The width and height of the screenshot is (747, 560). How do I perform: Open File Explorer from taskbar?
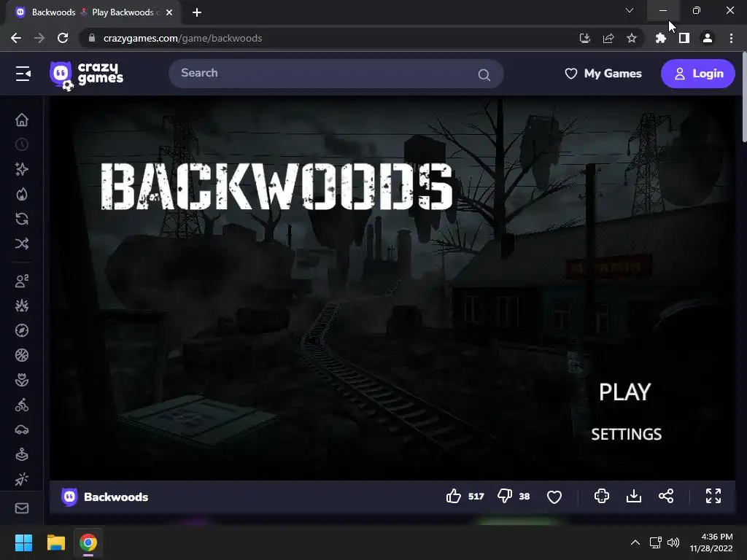(55, 542)
